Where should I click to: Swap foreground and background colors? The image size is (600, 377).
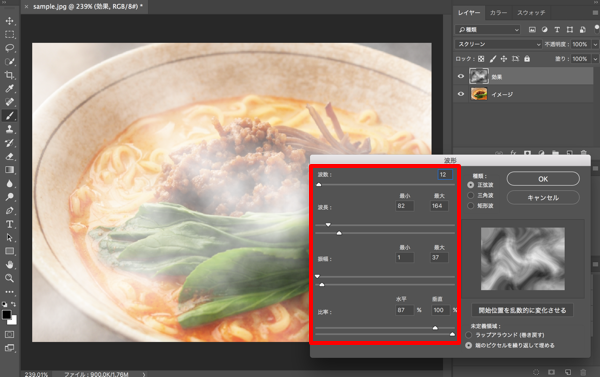(x=14, y=304)
